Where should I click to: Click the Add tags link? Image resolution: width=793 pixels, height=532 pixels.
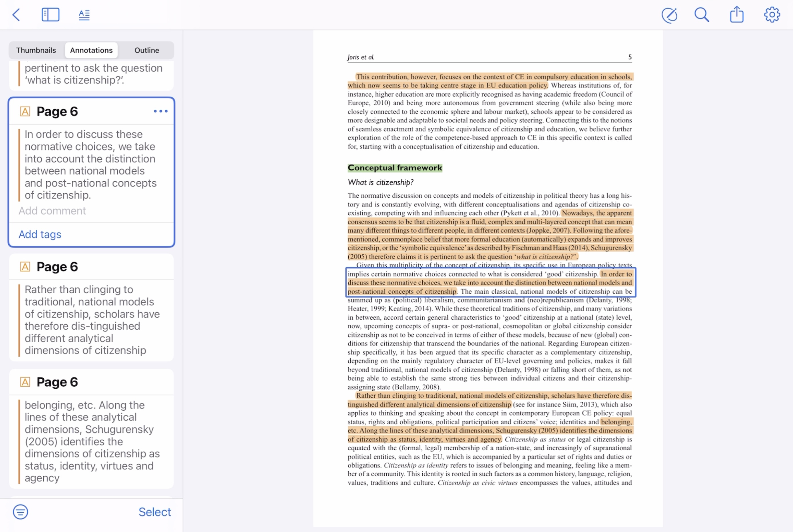click(40, 234)
